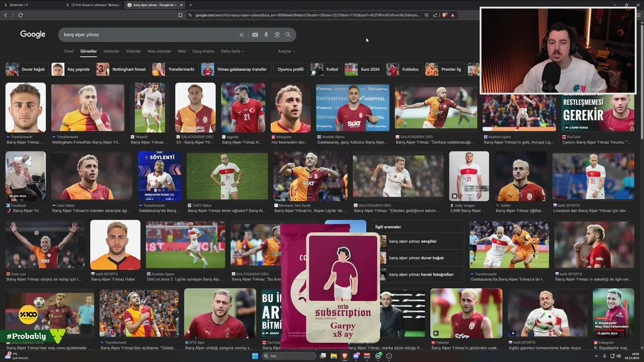The width and height of the screenshot is (644, 362).
Task: Switch to X'te Gicaas'ın etiketçisi tab
Action: click(93, 5)
